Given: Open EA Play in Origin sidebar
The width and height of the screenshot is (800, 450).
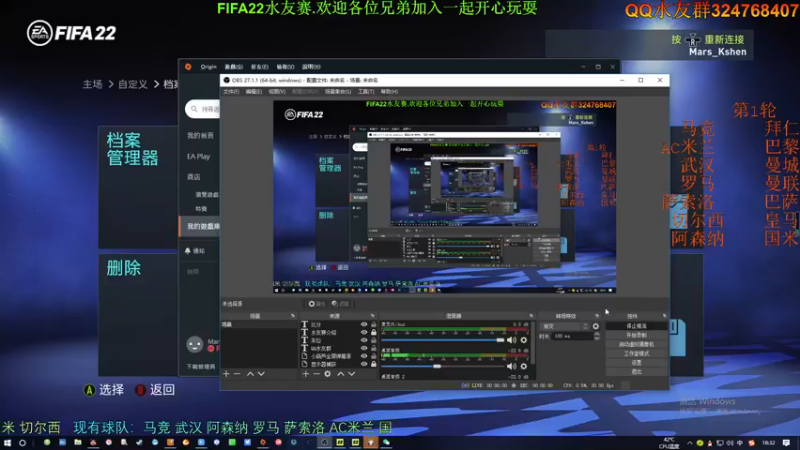Looking at the screenshot, I should coord(199,157).
